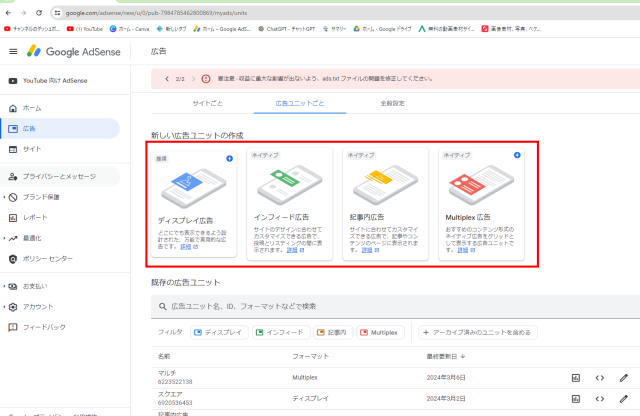Toggle the インフィード filter chip
640x416 pixels.
coord(278,332)
